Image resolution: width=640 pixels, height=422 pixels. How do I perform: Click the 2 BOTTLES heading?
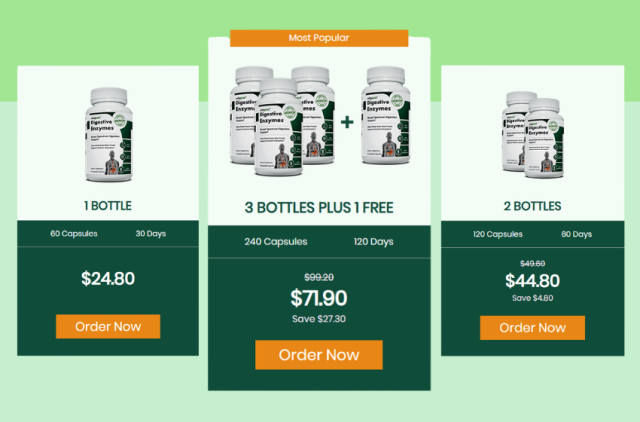coord(532,206)
